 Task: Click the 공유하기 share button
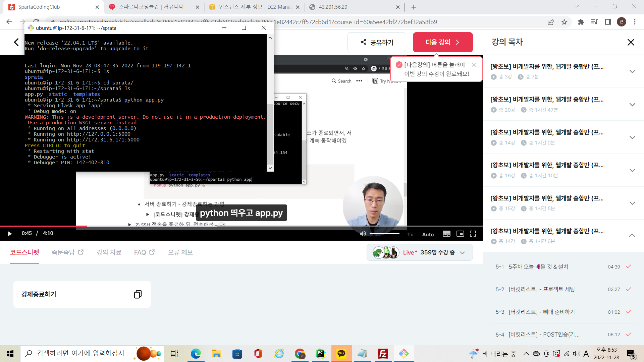[377, 42]
